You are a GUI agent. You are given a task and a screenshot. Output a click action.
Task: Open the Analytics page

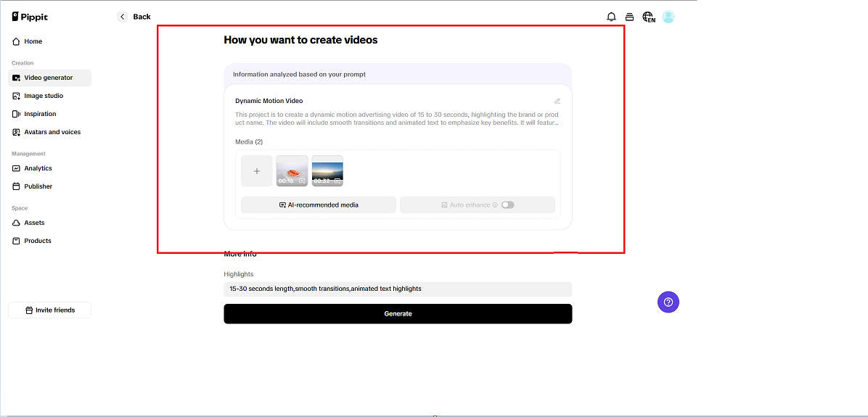[38, 168]
